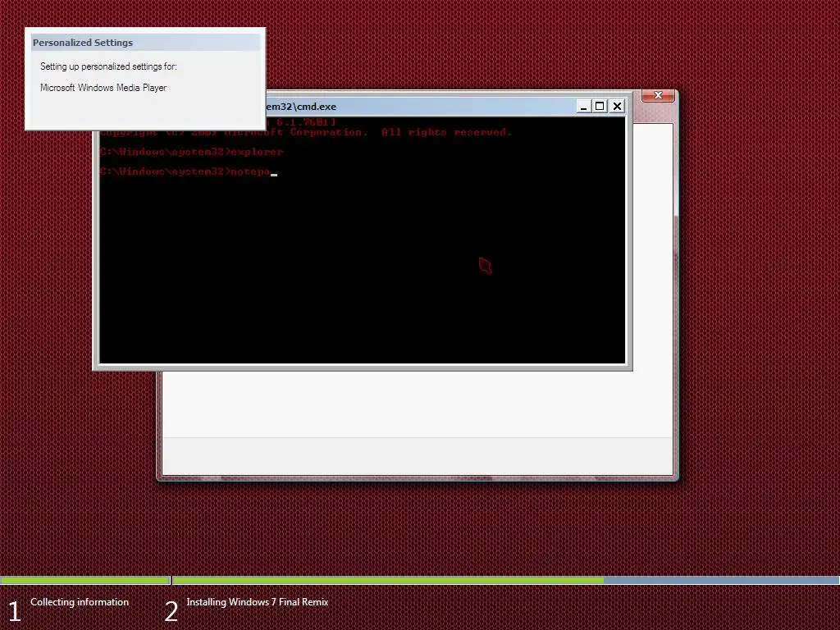This screenshot has height=630, width=840.
Task: Click the 'notepa' command prompt input line
Action: tap(188, 171)
